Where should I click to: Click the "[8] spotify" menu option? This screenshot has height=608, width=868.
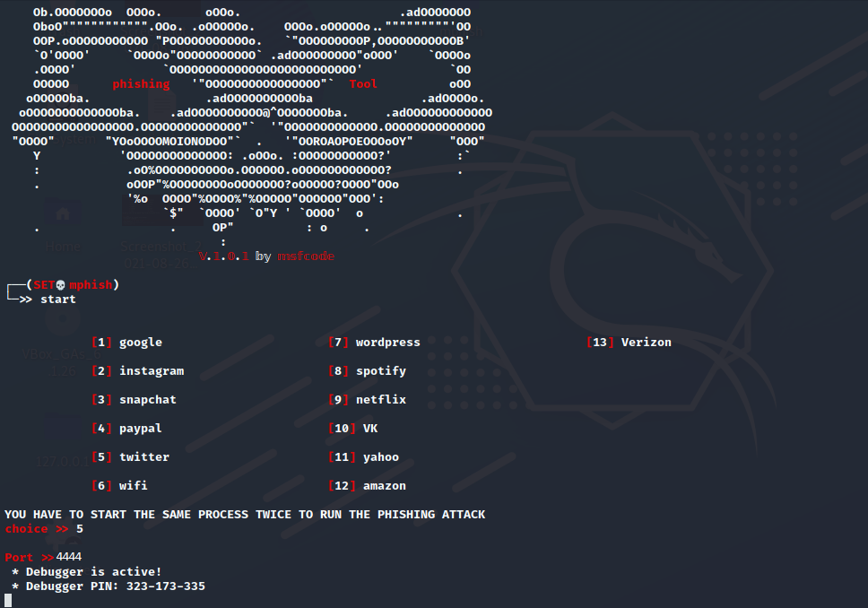coord(367,371)
